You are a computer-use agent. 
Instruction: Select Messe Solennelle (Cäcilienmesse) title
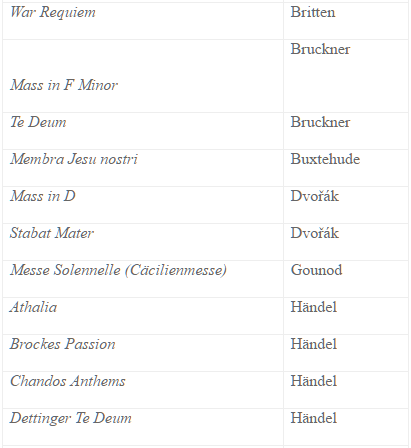pos(118,270)
